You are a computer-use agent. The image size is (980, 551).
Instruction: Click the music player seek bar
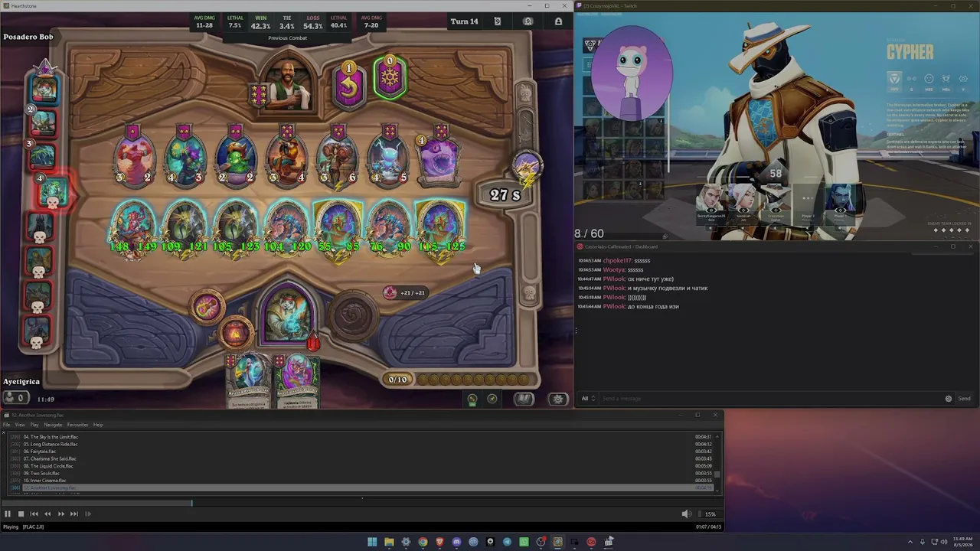pyautogui.click(x=361, y=503)
